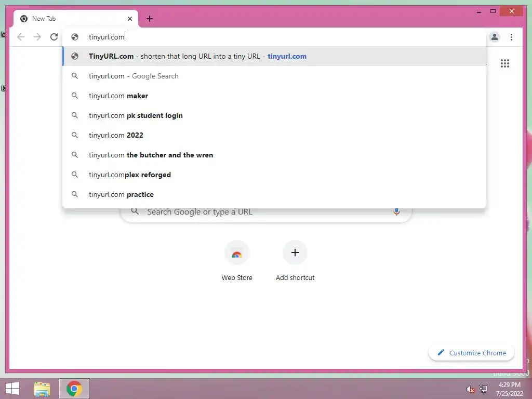Viewport: 532px width, 399px height.
Task: Click search icon beside tinyurl.com maker
Action: [x=75, y=96]
